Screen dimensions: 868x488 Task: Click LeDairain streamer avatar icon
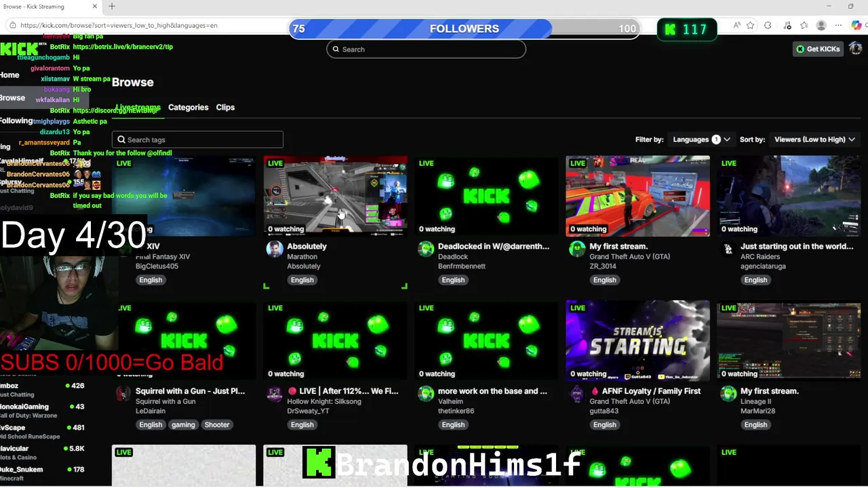pos(123,394)
